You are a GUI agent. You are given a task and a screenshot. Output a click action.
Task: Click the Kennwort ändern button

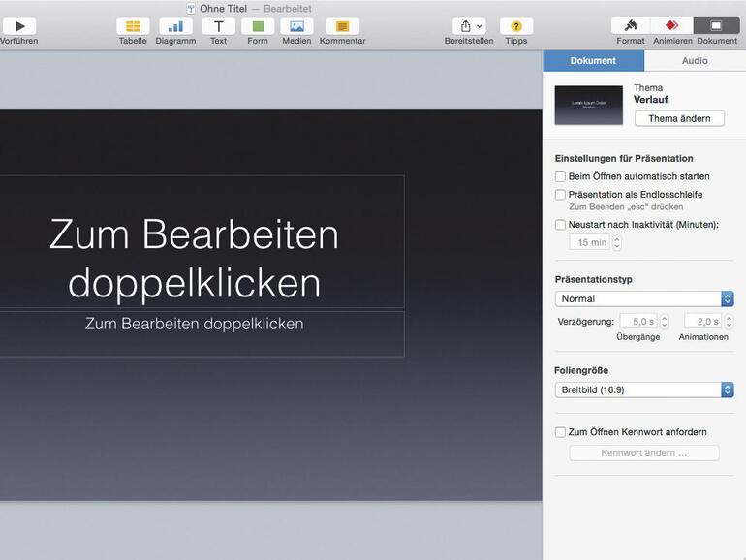(x=644, y=453)
